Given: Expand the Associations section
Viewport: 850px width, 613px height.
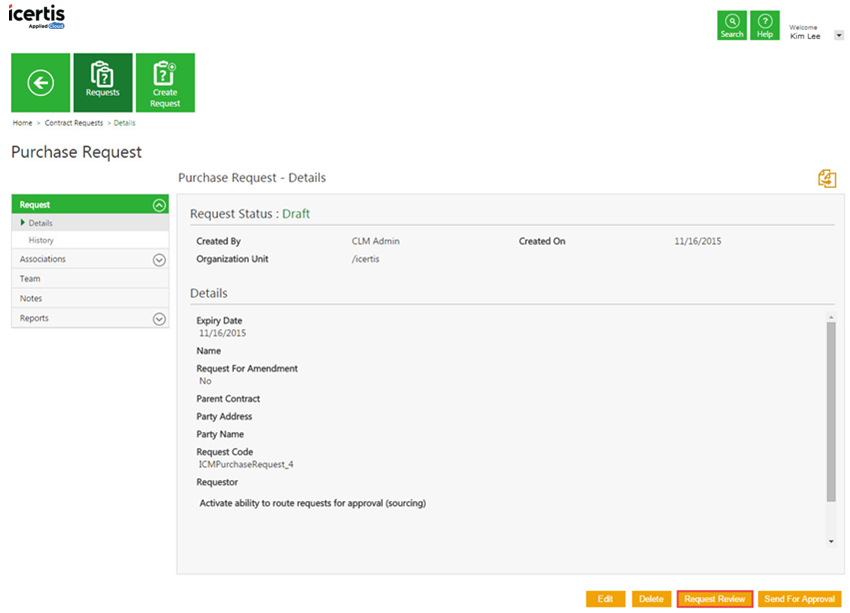Looking at the screenshot, I should point(158,260).
